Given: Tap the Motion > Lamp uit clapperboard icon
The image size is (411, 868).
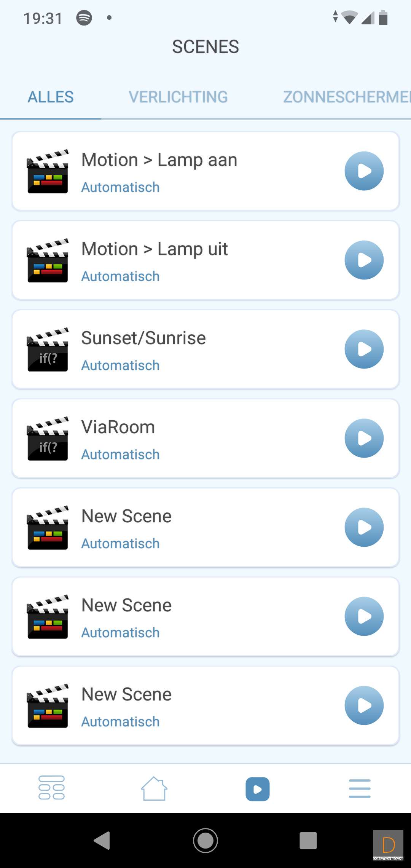Looking at the screenshot, I should pyautogui.click(x=48, y=260).
